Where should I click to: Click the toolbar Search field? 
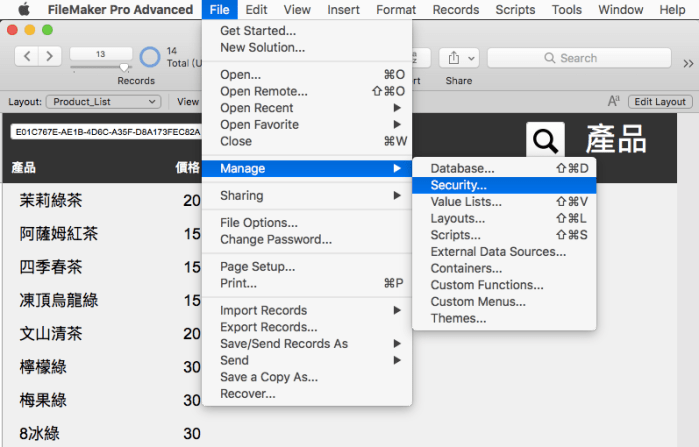578,58
